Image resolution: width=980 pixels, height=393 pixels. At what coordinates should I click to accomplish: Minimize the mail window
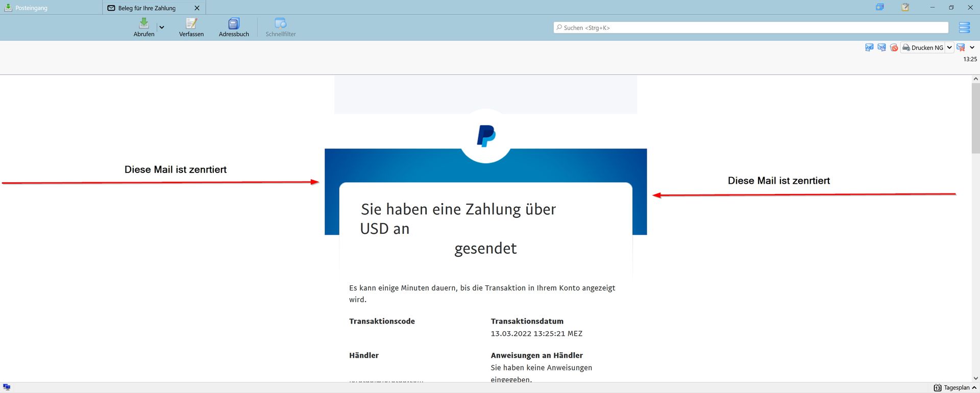pos(933,7)
